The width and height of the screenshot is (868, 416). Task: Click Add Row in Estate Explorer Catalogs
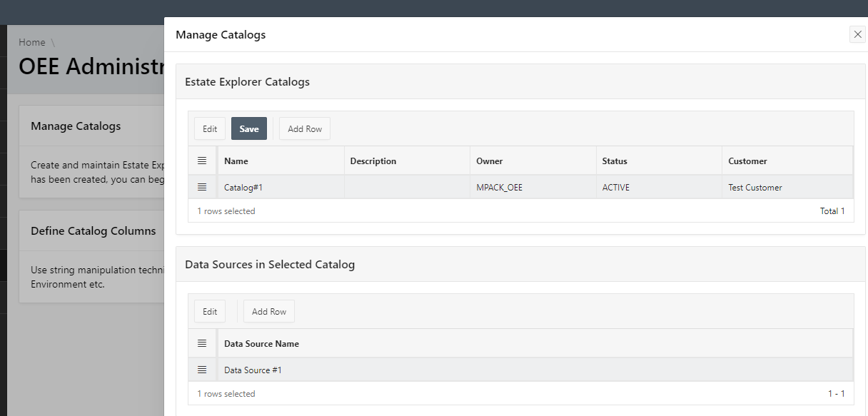point(305,128)
